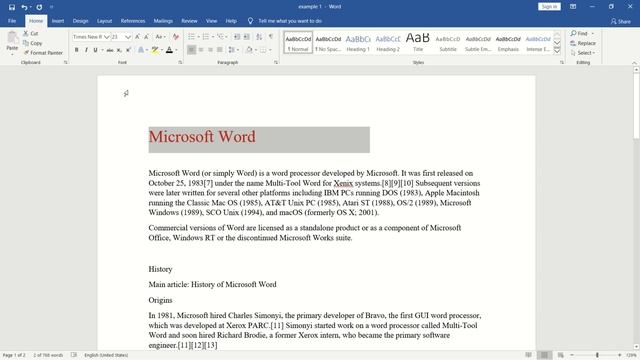Click the zoom in plus icon

point(620,355)
